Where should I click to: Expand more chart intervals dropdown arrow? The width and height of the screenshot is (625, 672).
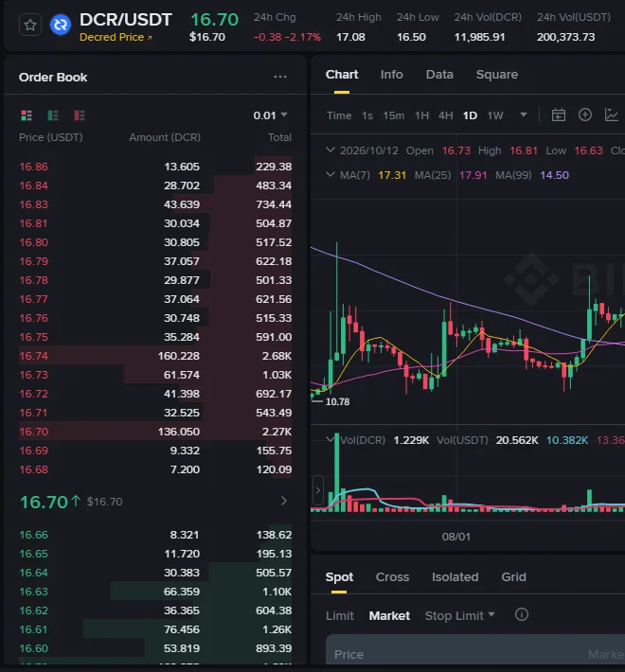[524, 115]
